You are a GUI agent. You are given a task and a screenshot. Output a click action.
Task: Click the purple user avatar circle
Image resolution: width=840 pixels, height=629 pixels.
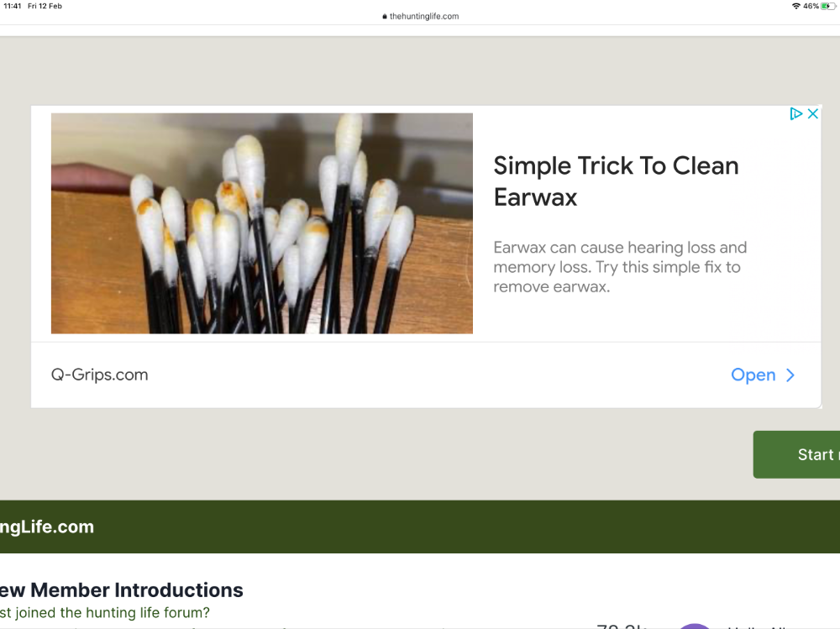[695, 626]
